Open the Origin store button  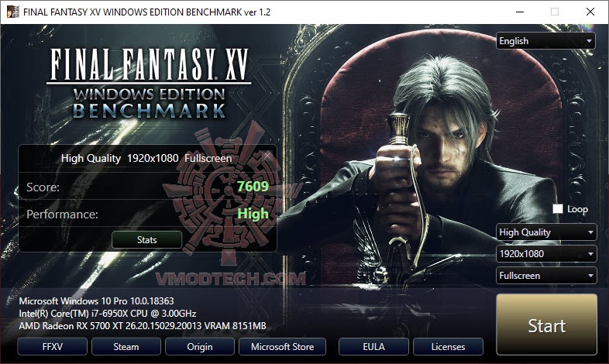tap(200, 346)
